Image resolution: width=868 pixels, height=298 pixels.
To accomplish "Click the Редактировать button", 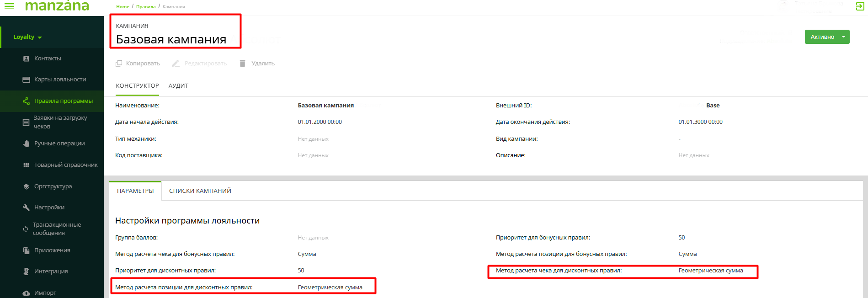I will click(205, 64).
